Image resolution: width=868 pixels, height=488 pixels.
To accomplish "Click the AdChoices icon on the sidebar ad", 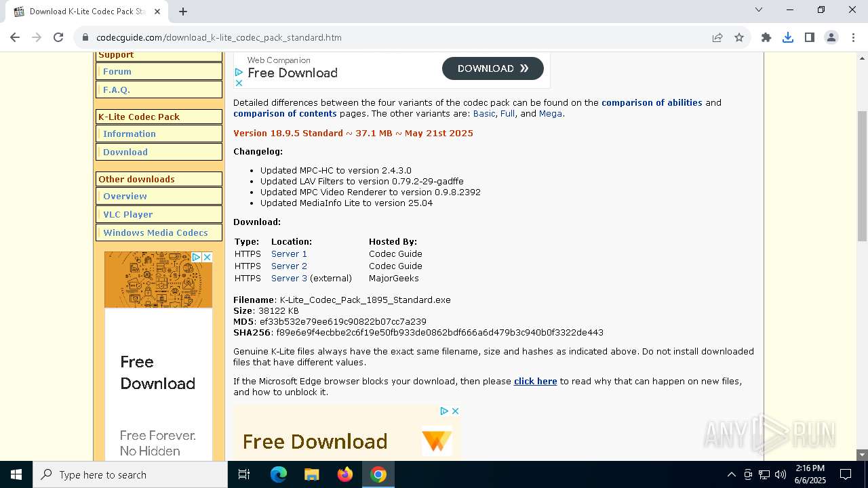I will click(x=197, y=257).
